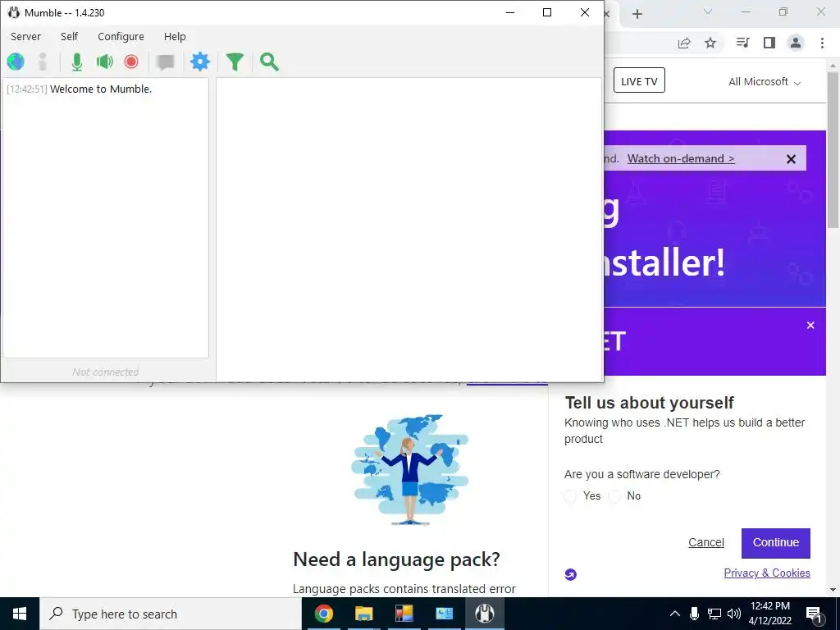Toggle the Chrome side panel icon

[x=769, y=43]
